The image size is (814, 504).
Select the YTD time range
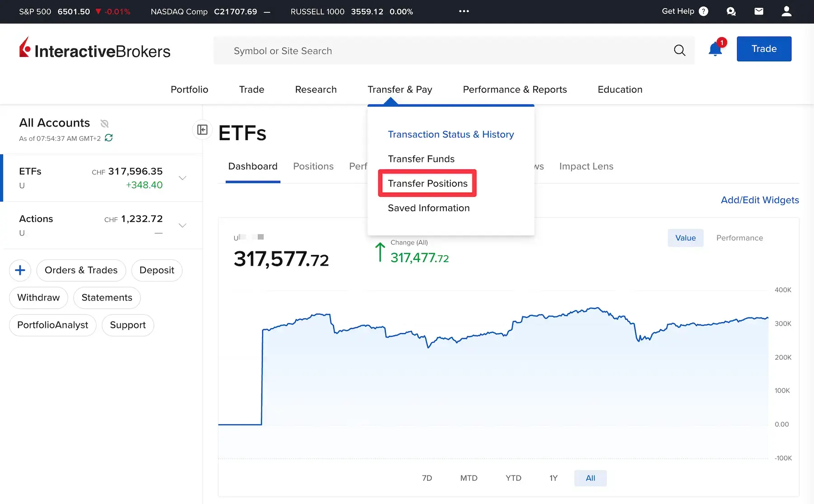[514, 478]
